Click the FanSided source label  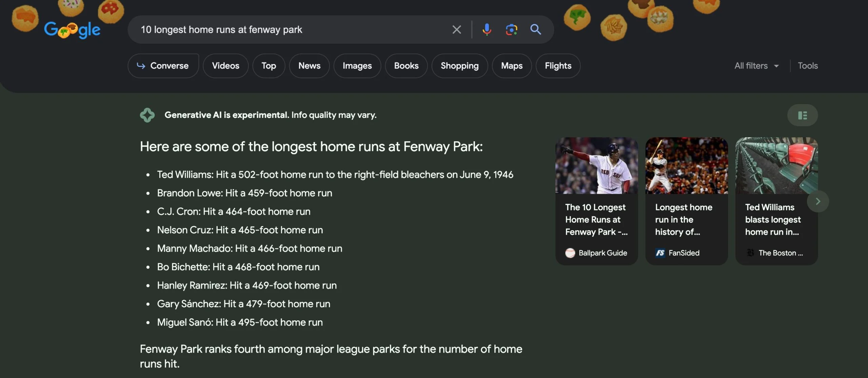684,253
